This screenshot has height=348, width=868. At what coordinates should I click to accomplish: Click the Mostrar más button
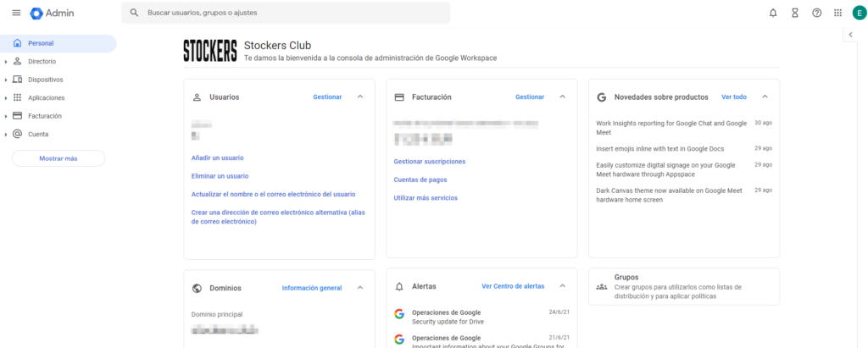(x=58, y=158)
